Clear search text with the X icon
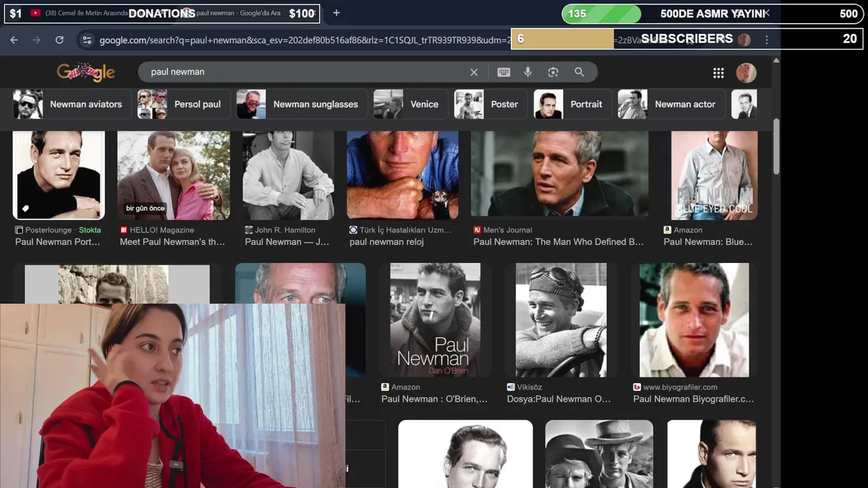 point(474,72)
